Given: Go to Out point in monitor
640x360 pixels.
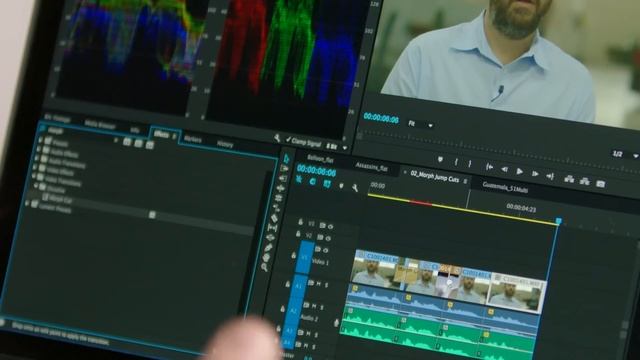Looking at the screenshot, I should click(x=550, y=176).
